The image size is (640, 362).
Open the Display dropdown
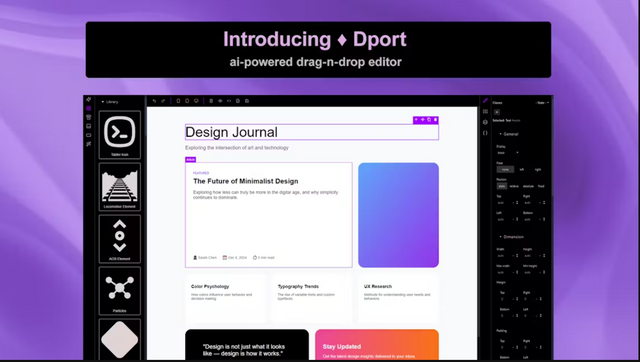[508, 153]
